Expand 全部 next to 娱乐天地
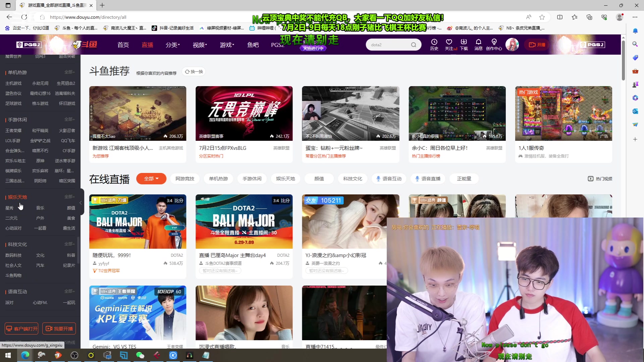The height and width of the screenshot is (362, 644). [70, 197]
